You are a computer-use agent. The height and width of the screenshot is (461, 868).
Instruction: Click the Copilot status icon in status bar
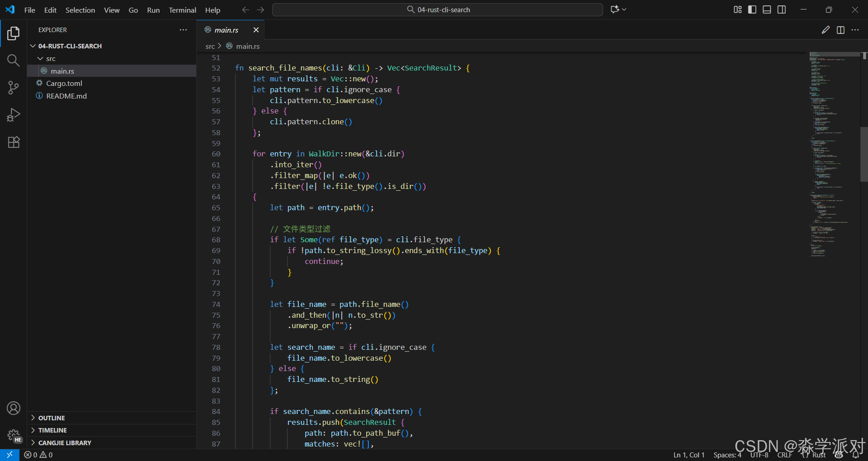839,455
